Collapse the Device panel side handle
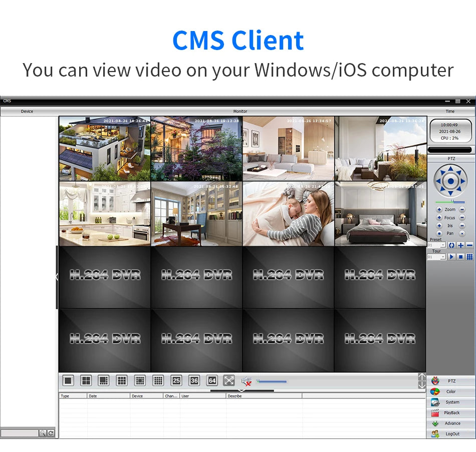The height and width of the screenshot is (452, 476). pyautogui.click(x=57, y=277)
